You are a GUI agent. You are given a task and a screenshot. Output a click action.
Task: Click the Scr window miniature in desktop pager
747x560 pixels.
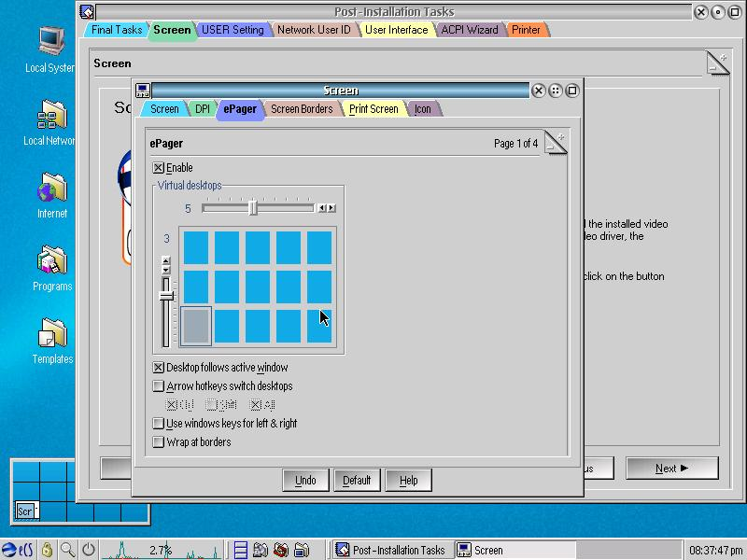tap(26, 511)
